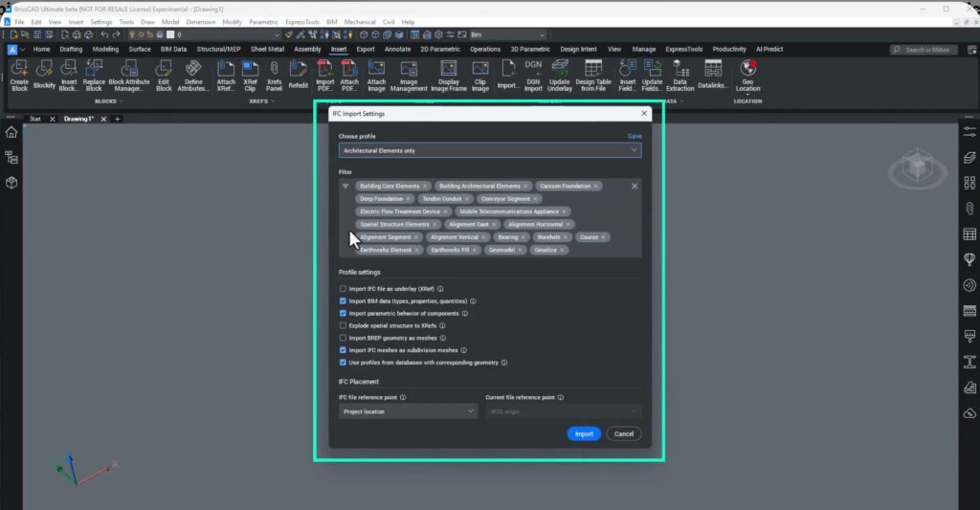The height and width of the screenshot is (510, 980).
Task: Toggle Import parametric behavior of components
Action: [x=343, y=313]
